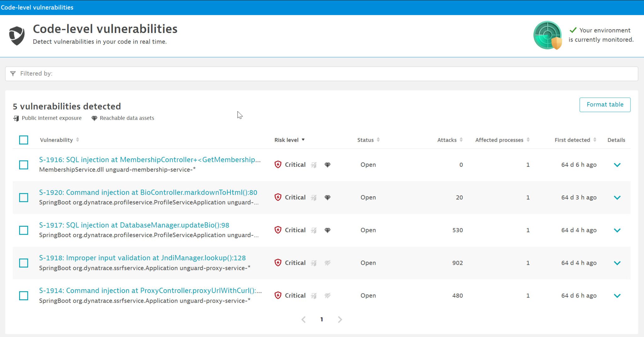Go to next page arrow
Screen dimensions: 644x337
[x=340, y=319]
